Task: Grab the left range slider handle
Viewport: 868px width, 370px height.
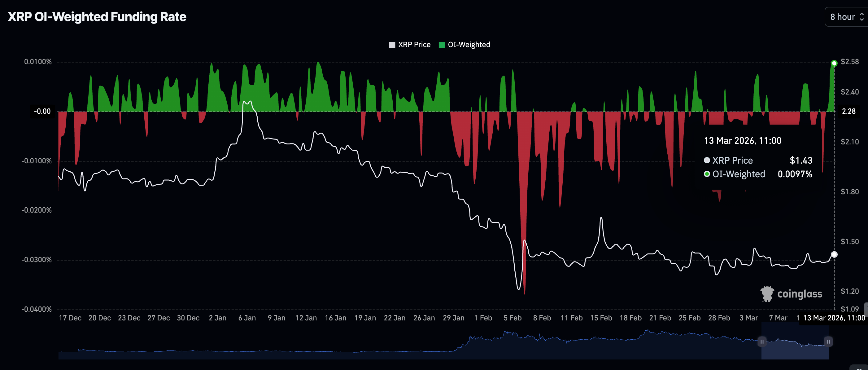Action: pos(762,341)
